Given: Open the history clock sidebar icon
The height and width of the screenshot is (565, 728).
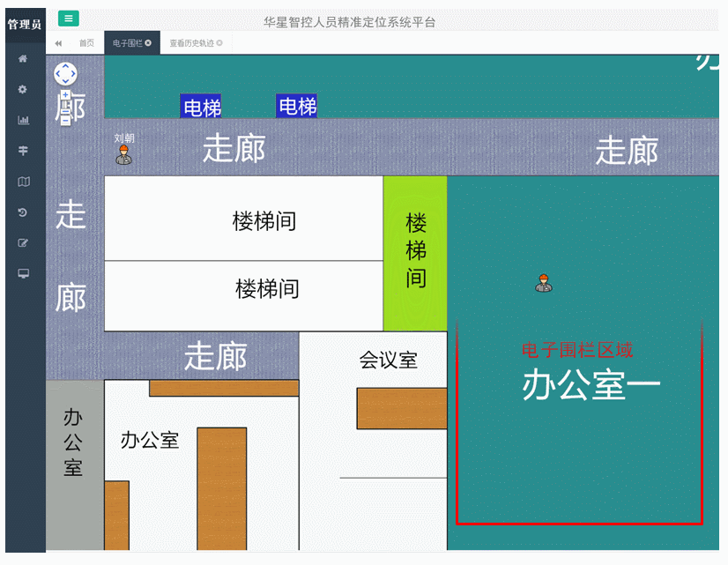Looking at the screenshot, I should [24, 212].
